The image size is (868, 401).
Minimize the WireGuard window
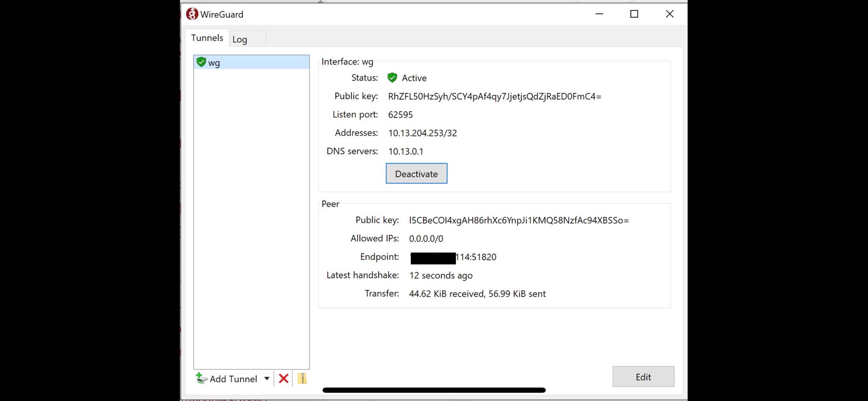tap(599, 14)
